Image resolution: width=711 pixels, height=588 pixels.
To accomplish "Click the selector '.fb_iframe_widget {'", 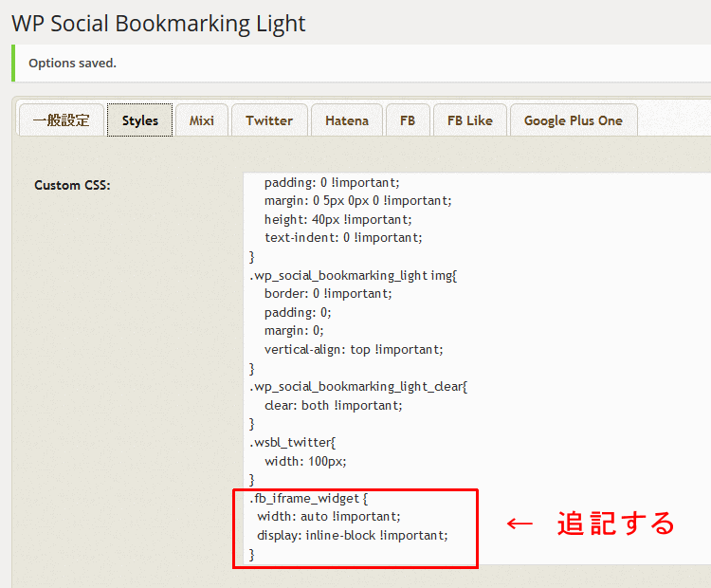I will click(308, 498).
